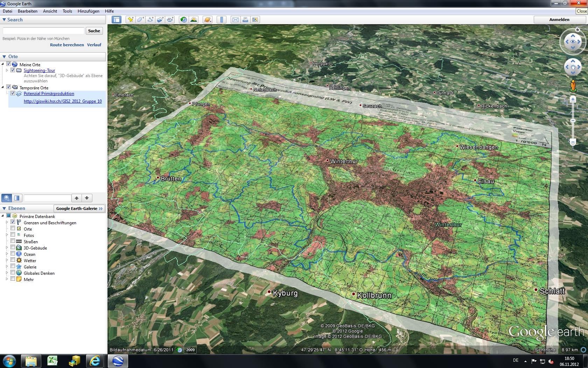Click the print toolbar icon
Image resolution: width=588 pixels, height=368 pixels.
tap(245, 20)
